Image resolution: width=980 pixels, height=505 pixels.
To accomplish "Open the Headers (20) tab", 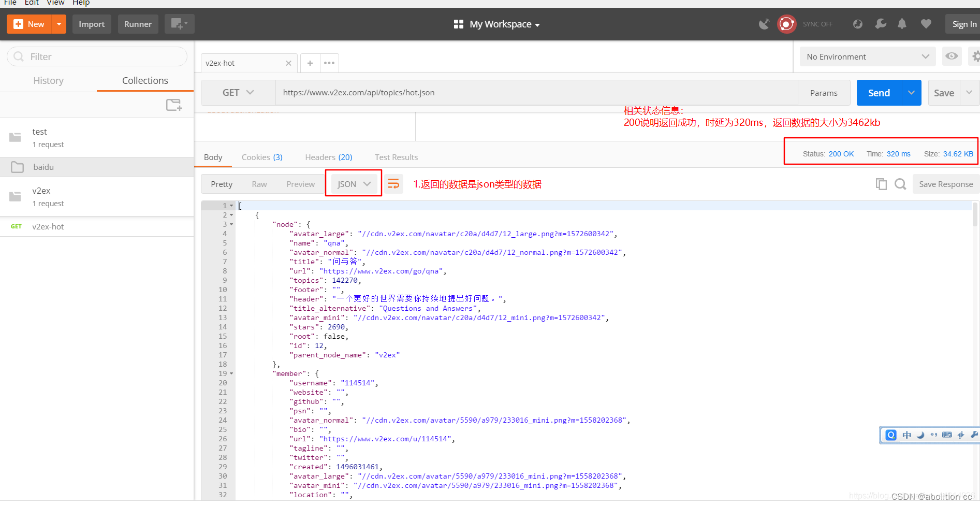I will (329, 157).
